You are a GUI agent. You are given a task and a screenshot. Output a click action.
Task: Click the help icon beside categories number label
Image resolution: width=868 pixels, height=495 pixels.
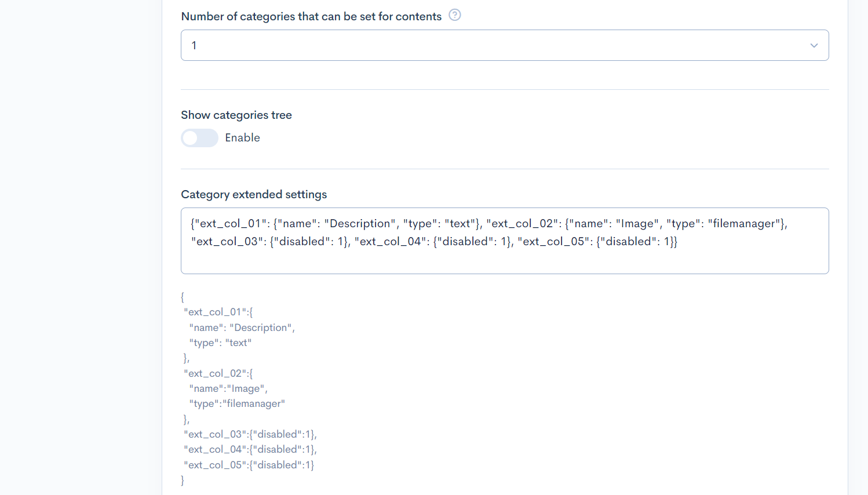tap(455, 16)
